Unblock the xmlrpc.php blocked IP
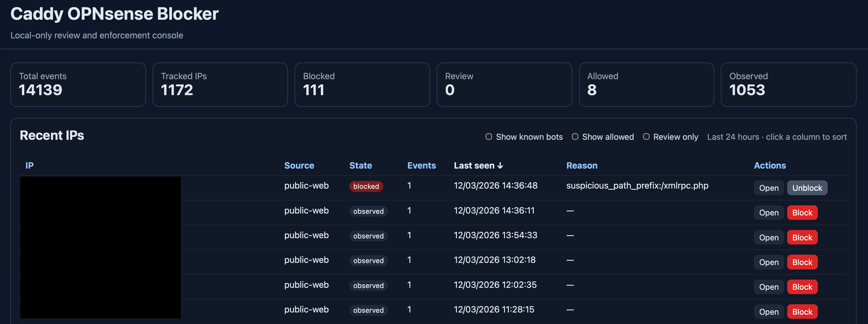This screenshot has height=324, width=868. click(807, 188)
